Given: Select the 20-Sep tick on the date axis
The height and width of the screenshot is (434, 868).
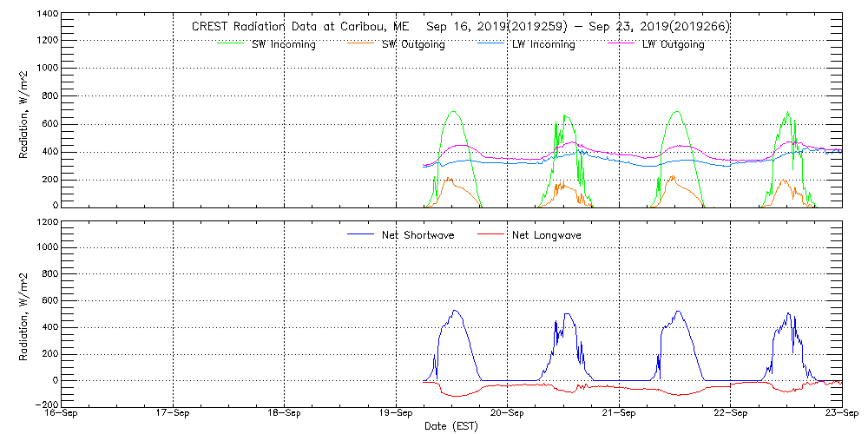Looking at the screenshot, I should [x=507, y=415].
